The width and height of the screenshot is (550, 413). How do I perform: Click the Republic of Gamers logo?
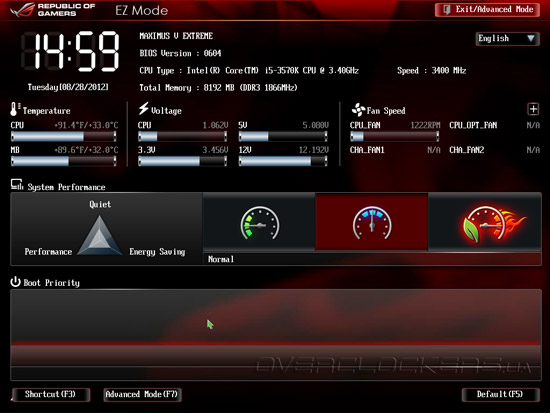point(53,10)
